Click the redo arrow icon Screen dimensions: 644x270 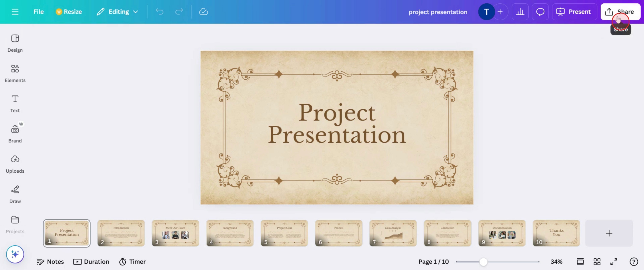179,12
